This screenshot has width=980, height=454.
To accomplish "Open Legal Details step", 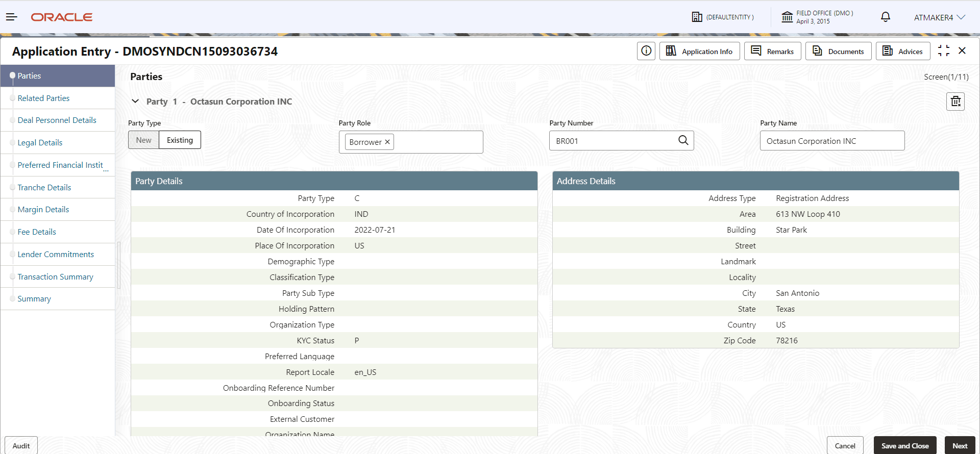I will [58, 143].
